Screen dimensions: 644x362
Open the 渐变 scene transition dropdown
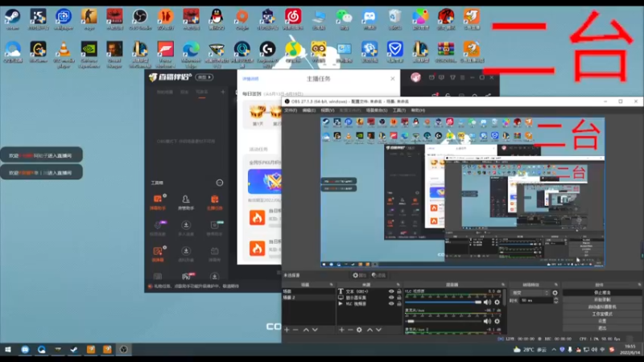(x=530, y=293)
